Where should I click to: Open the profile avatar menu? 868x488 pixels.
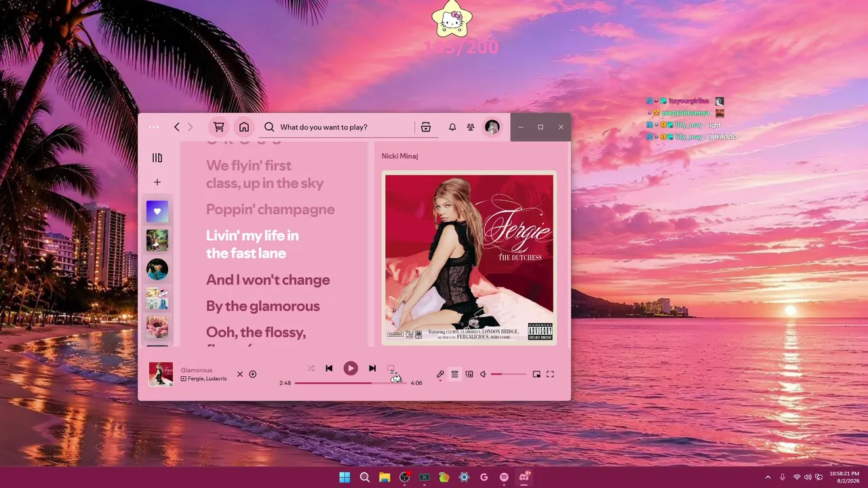coord(492,127)
